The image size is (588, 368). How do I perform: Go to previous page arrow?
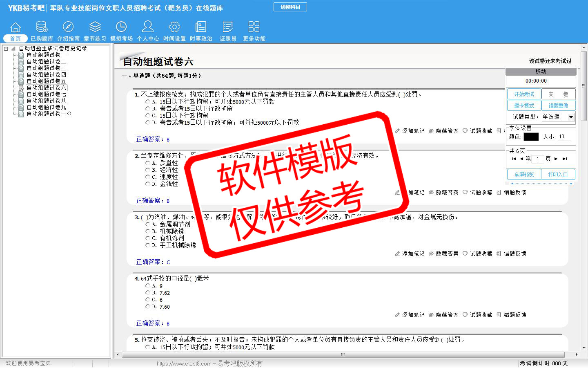point(521,159)
